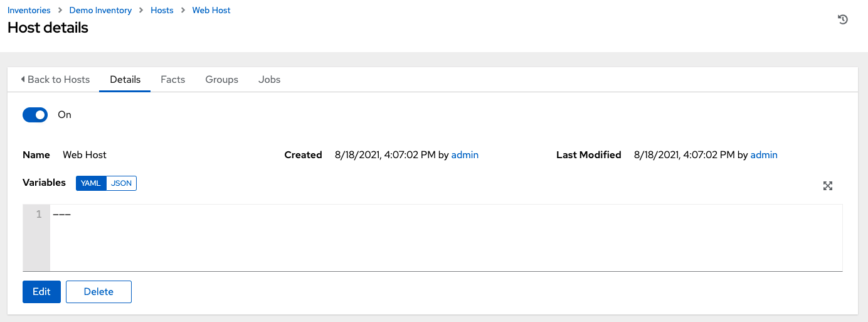Screen dimensions: 868x322
Task: Click the '---' text in variables editor
Action: click(x=61, y=215)
